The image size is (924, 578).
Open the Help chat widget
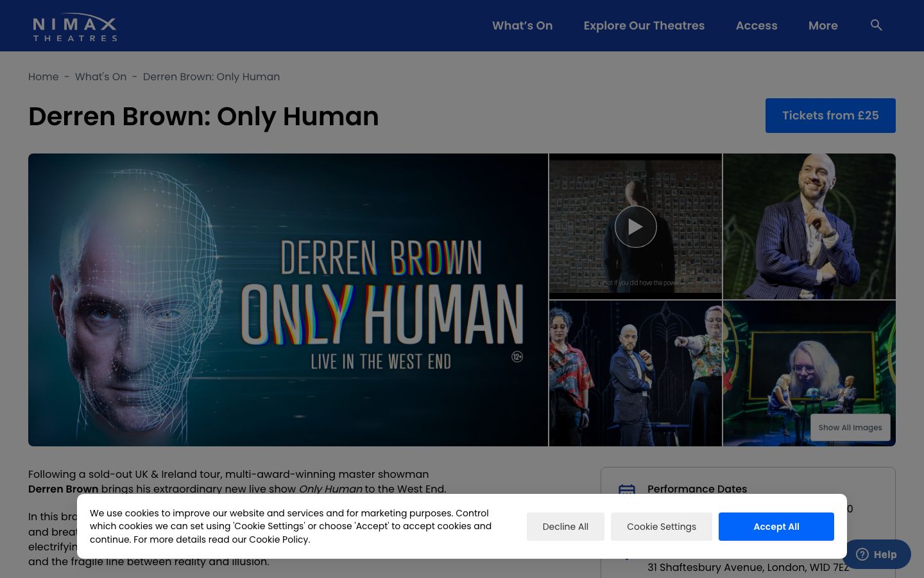pyautogui.click(x=877, y=554)
